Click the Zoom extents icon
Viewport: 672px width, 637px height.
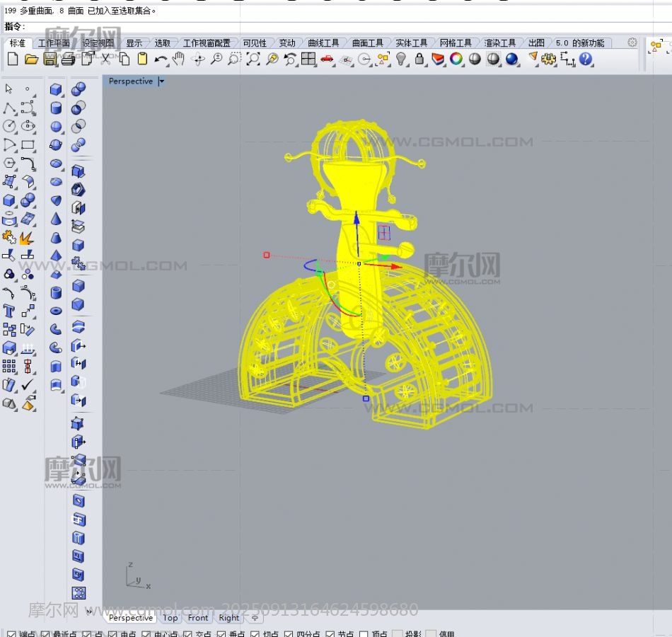(253, 59)
